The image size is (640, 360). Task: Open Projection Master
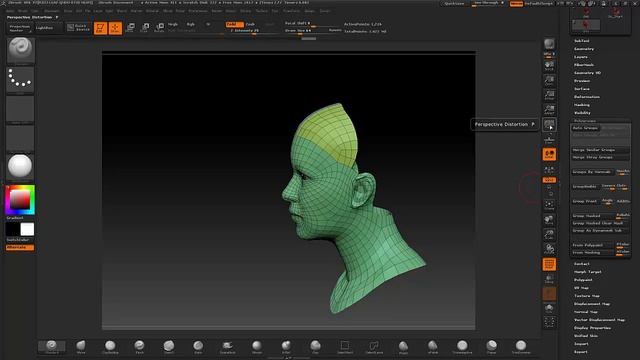20,28
